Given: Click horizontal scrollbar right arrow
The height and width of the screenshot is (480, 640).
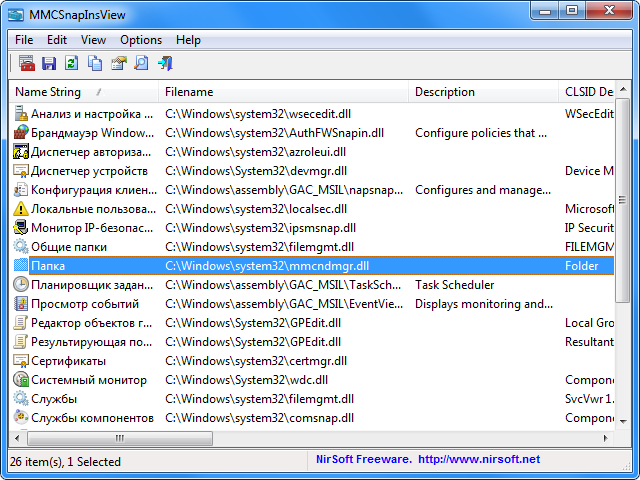Looking at the screenshot, I should point(606,438).
